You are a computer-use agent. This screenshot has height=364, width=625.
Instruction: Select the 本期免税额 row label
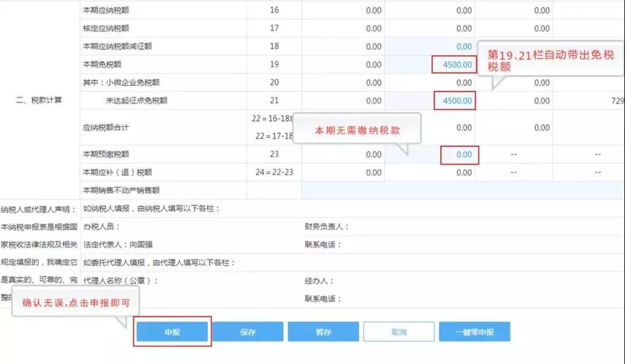(x=102, y=64)
